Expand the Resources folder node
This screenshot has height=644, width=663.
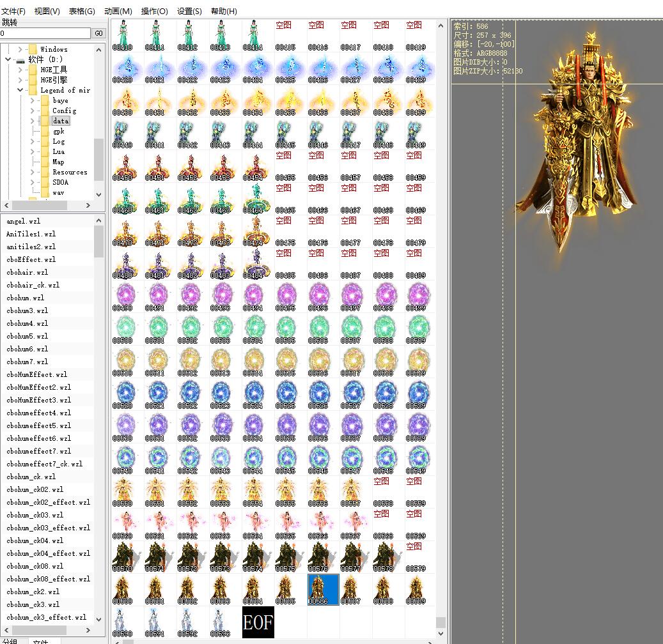[33, 172]
